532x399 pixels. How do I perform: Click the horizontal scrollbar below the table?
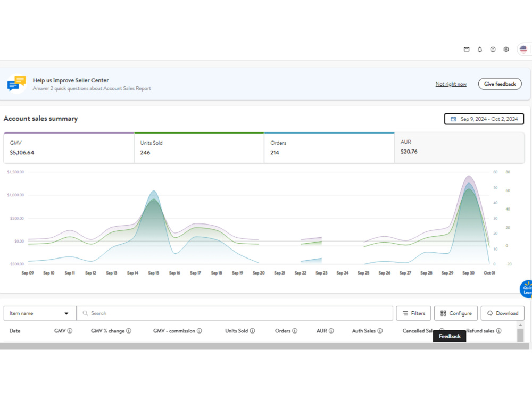point(264,346)
